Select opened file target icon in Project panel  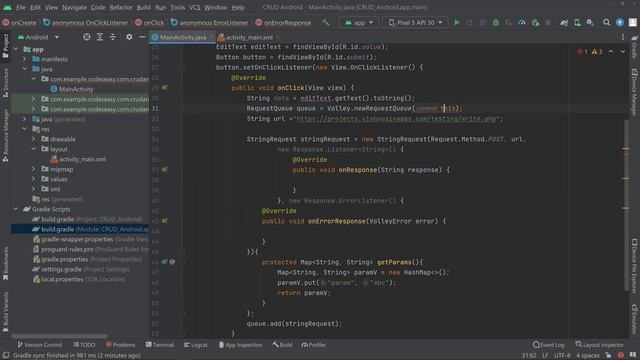pos(87,37)
